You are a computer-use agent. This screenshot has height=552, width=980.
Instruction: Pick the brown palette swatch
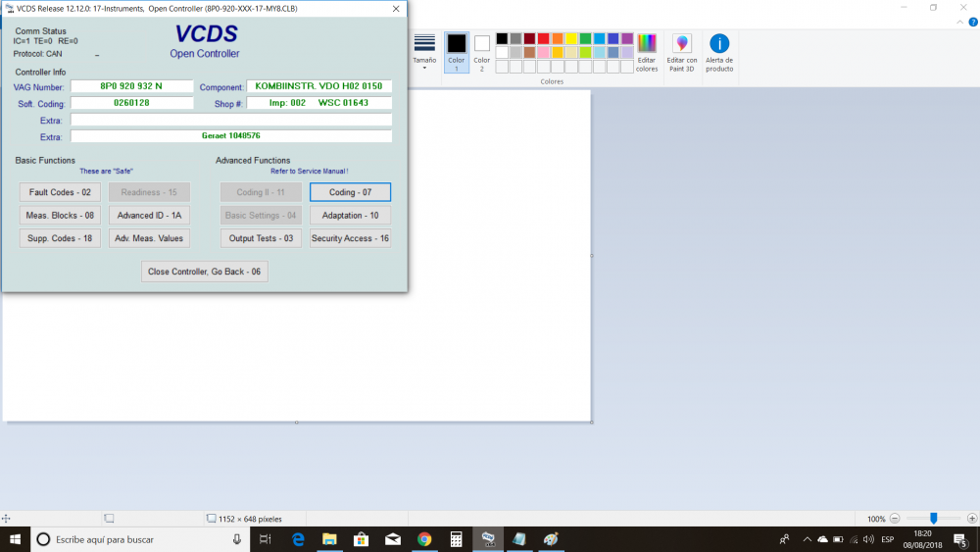[x=529, y=53]
